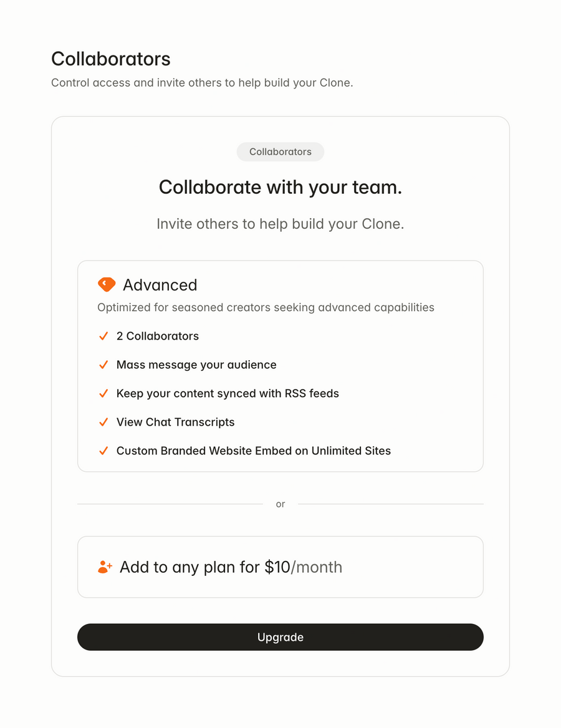Click the 'or' divider label

tap(280, 504)
